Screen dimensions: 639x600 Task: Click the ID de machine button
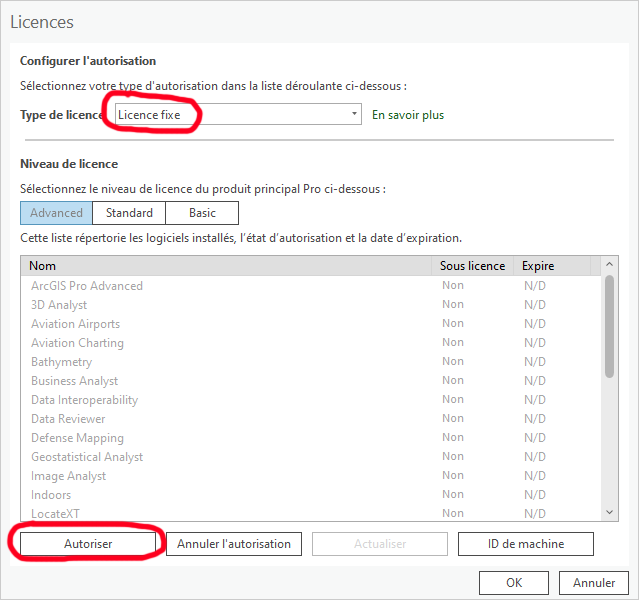point(525,544)
